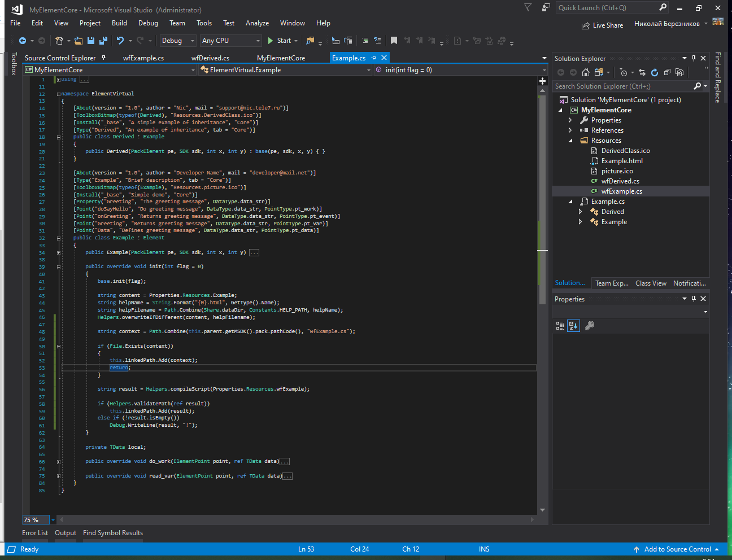Click the Save All toolbar icon
The width and height of the screenshot is (732, 560).
pyautogui.click(x=103, y=41)
